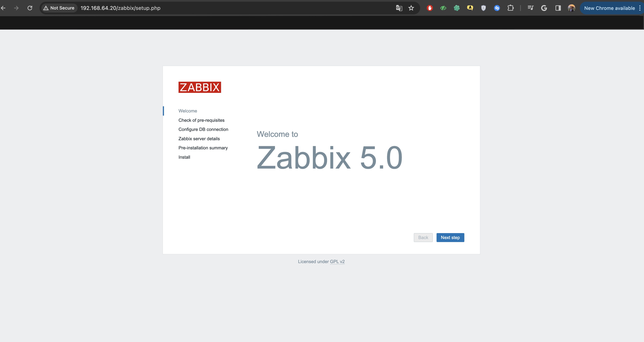This screenshot has height=342, width=644.
Task: Click the 'Welcome to' heading text
Action: coord(277,134)
